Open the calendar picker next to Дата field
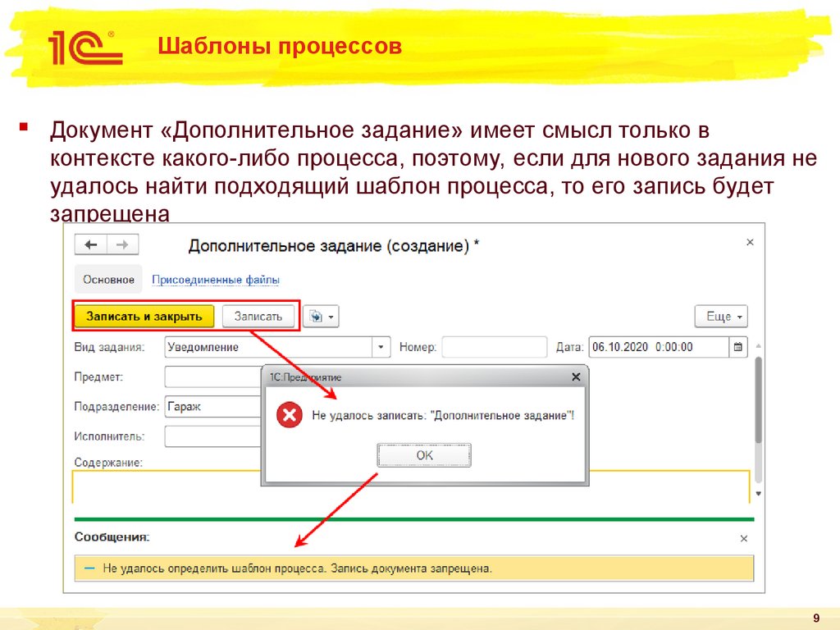 click(x=736, y=347)
